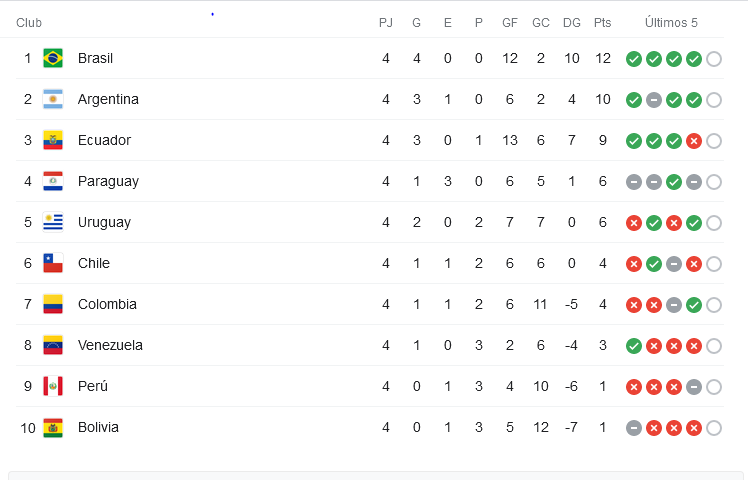
Task: Click the Últimos 5 column header
Action: pyautogui.click(x=671, y=22)
